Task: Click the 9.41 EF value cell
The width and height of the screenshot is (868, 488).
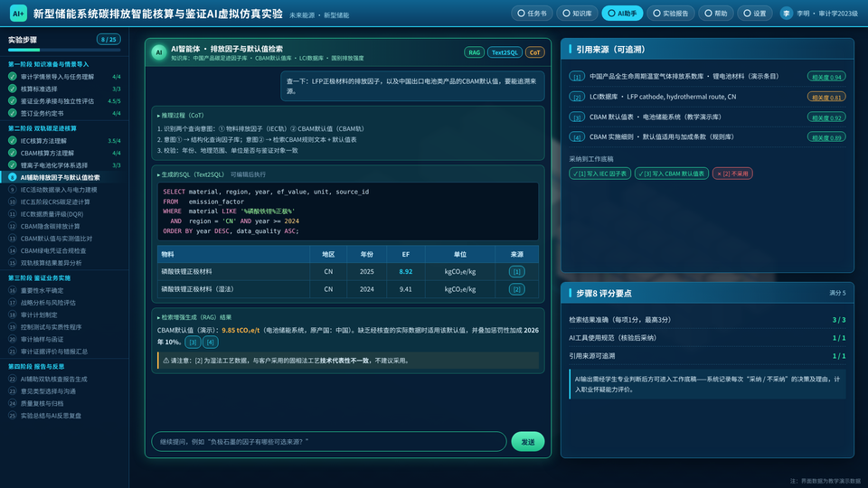Action: pyautogui.click(x=406, y=289)
